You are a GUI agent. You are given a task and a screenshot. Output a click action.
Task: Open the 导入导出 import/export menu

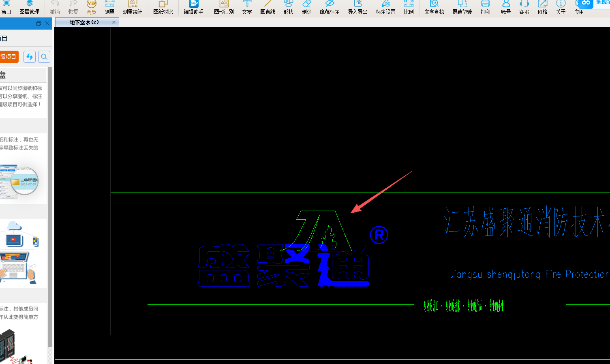coord(357,7)
